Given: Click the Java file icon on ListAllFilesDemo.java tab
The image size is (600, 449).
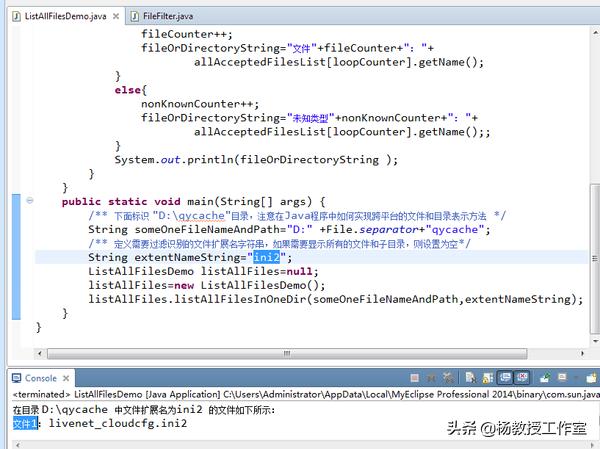Looking at the screenshot, I should (16, 16).
